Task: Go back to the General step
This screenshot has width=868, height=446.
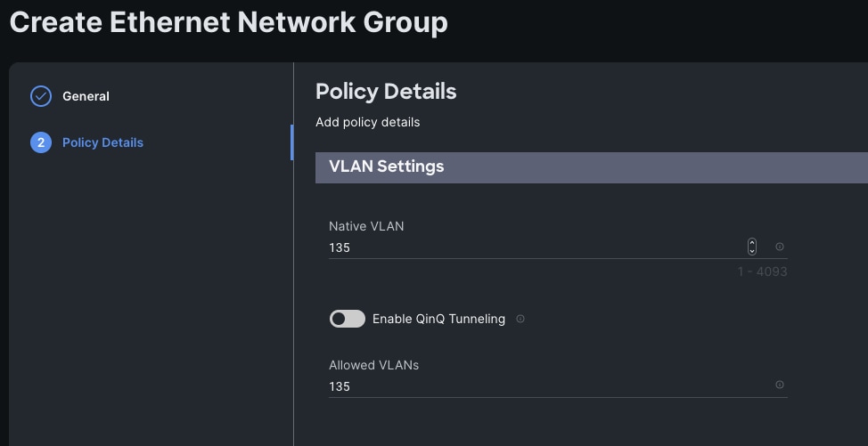Action: [x=86, y=96]
